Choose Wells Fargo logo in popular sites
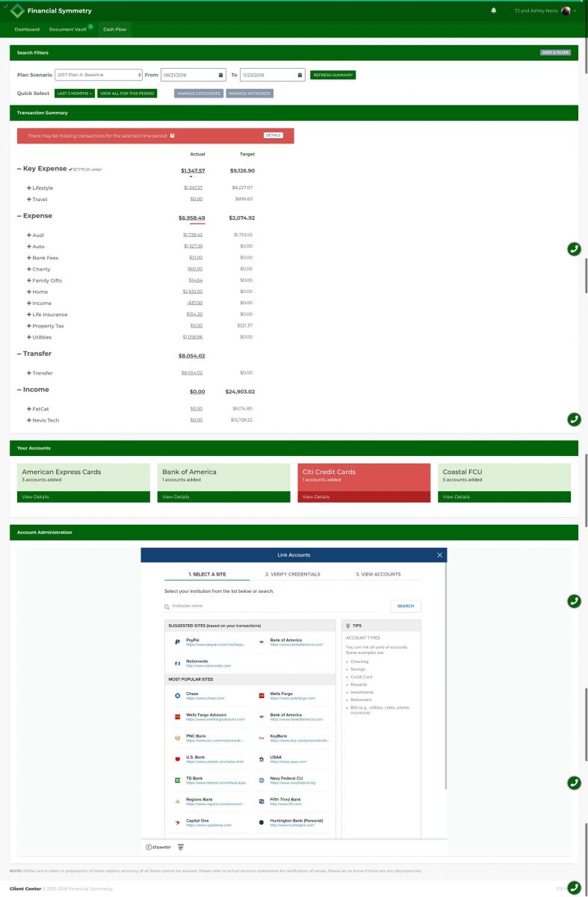The image size is (588, 897). click(261, 695)
